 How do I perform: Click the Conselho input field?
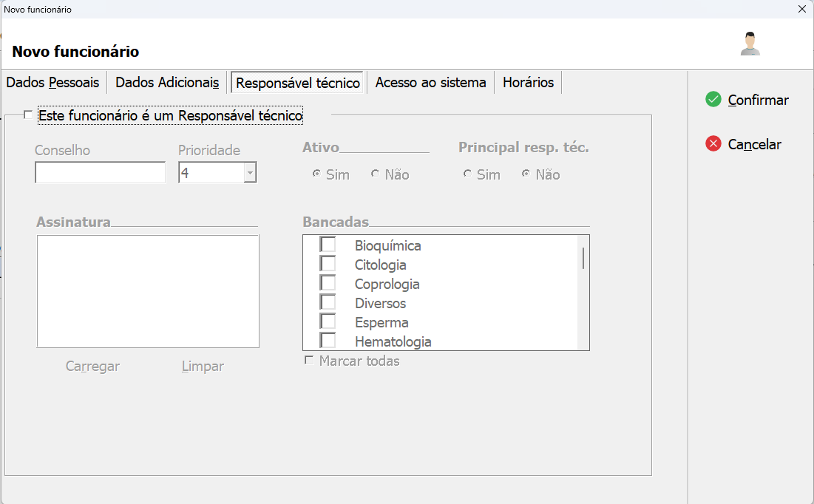101,172
